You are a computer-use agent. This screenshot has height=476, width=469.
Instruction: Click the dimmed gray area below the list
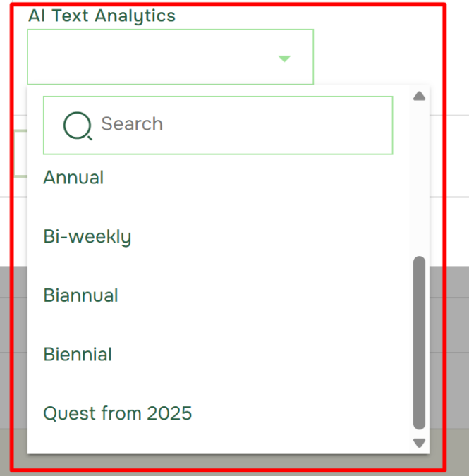coord(228,462)
